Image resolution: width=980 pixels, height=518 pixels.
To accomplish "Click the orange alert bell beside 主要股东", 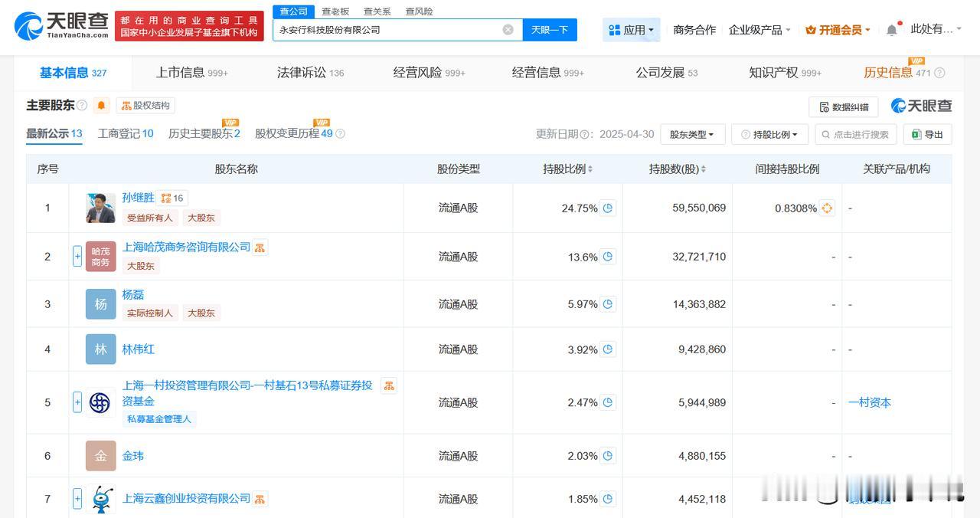I will coord(102,106).
